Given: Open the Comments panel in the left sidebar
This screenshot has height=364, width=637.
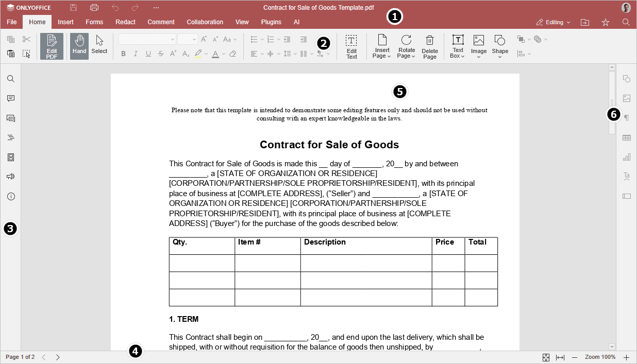Looking at the screenshot, I should click(11, 98).
